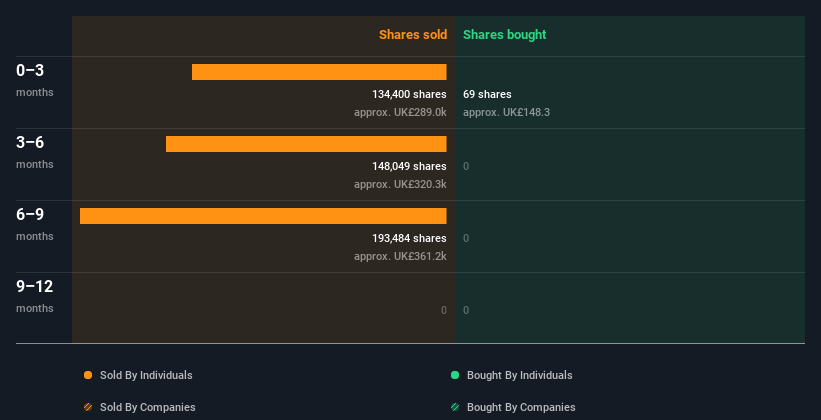Click the green Bought By Individuals legend dot
821x420 pixels.
[x=455, y=375]
